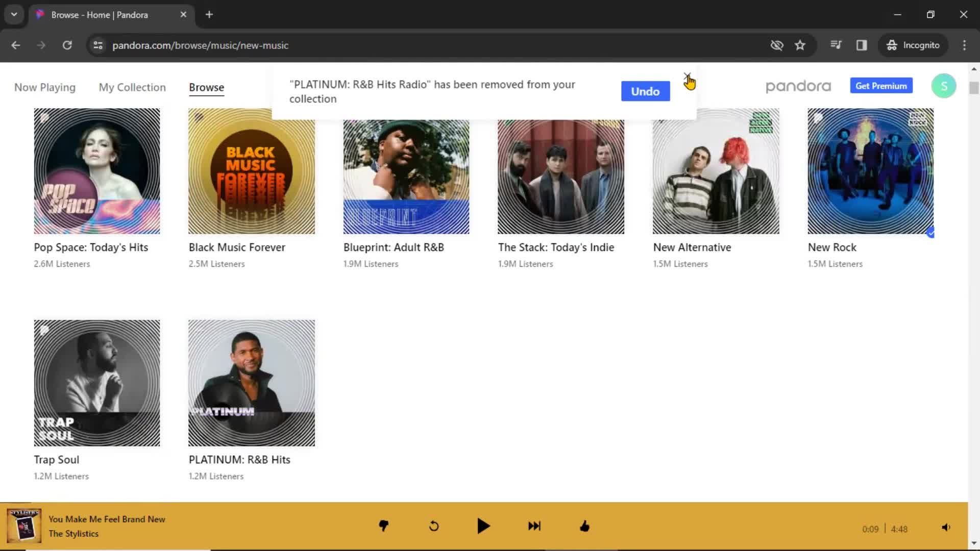Click Get Premium to upgrade account

(881, 85)
